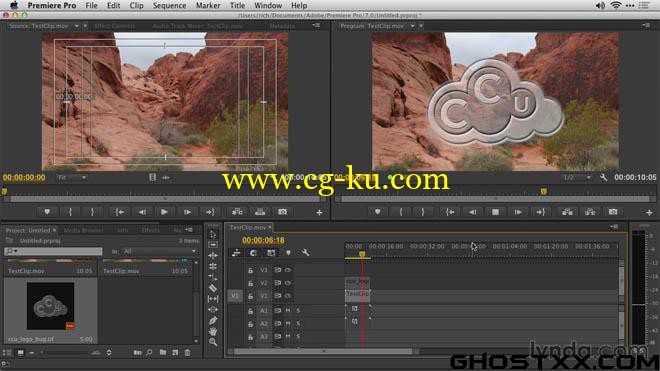Export Frame from Program Monitor
The height and width of the screenshot is (371, 660).
pos(613,212)
